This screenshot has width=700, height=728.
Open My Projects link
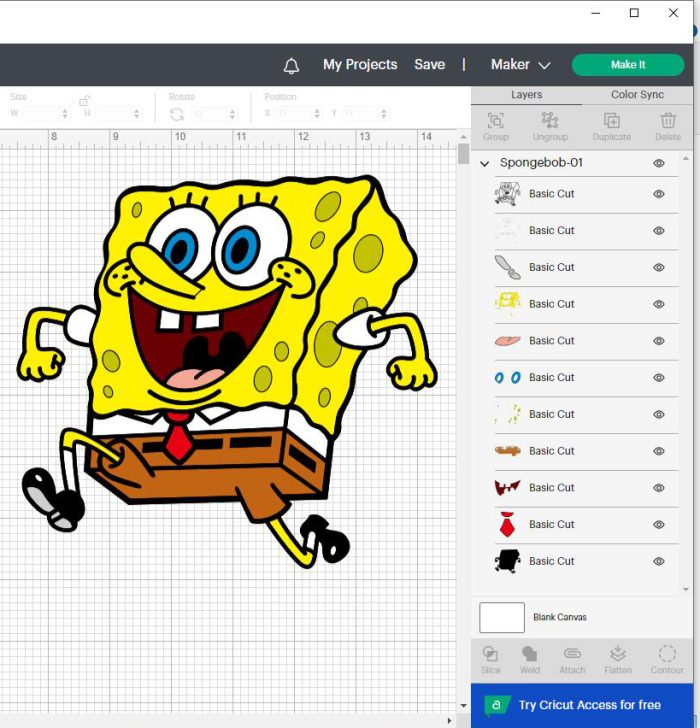point(360,65)
